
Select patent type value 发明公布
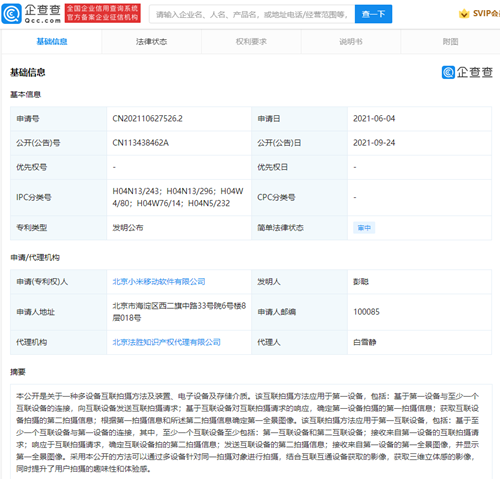tap(128, 228)
